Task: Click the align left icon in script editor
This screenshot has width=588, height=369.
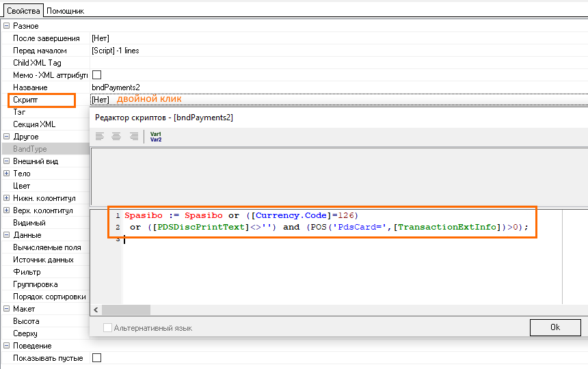Action: click(100, 136)
